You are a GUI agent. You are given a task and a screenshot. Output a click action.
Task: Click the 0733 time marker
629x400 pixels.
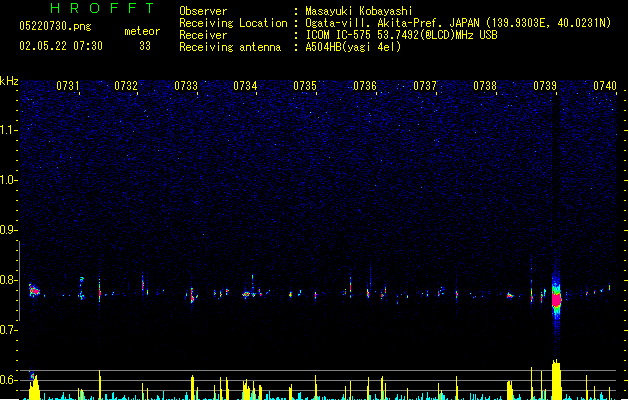[186, 86]
